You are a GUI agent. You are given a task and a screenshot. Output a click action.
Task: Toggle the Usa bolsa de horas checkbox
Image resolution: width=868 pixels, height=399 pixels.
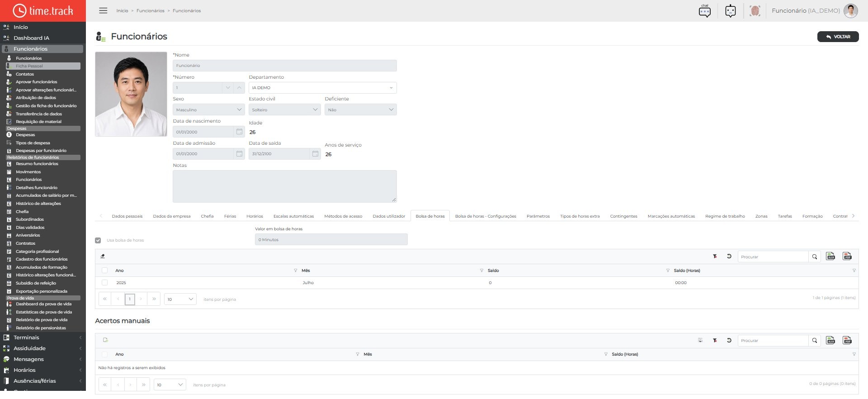pos(98,240)
